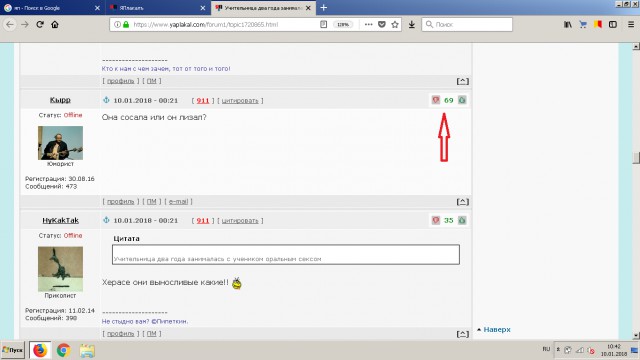Click the post link icon in Кырр's post
The width and height of the screenshot is (640, 360).
click(106, 100)
